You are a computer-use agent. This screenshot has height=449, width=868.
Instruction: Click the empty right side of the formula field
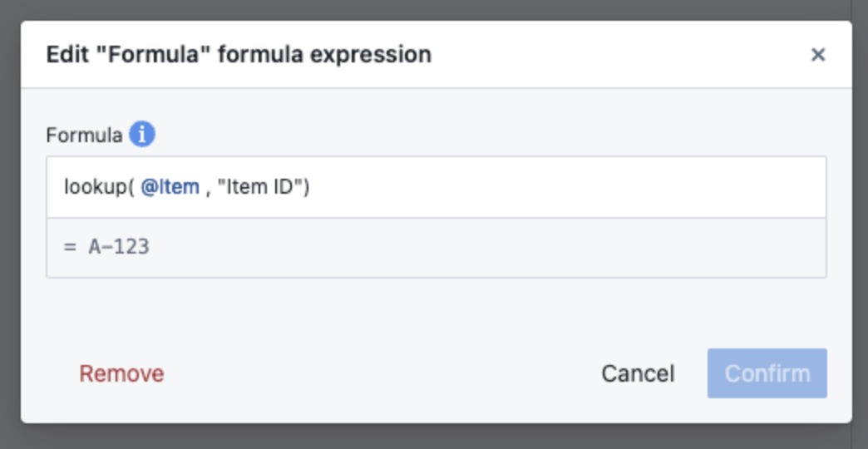tap(582, 187)
